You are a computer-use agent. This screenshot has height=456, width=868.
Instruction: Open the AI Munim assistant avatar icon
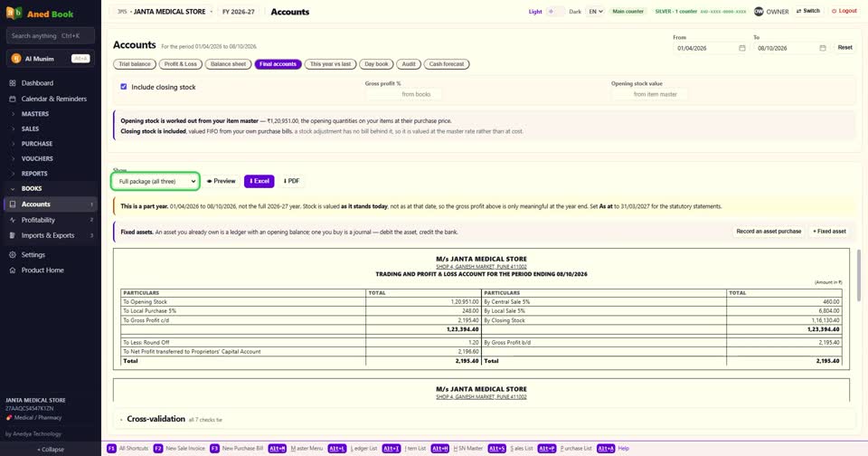click(x=16, y=58)
